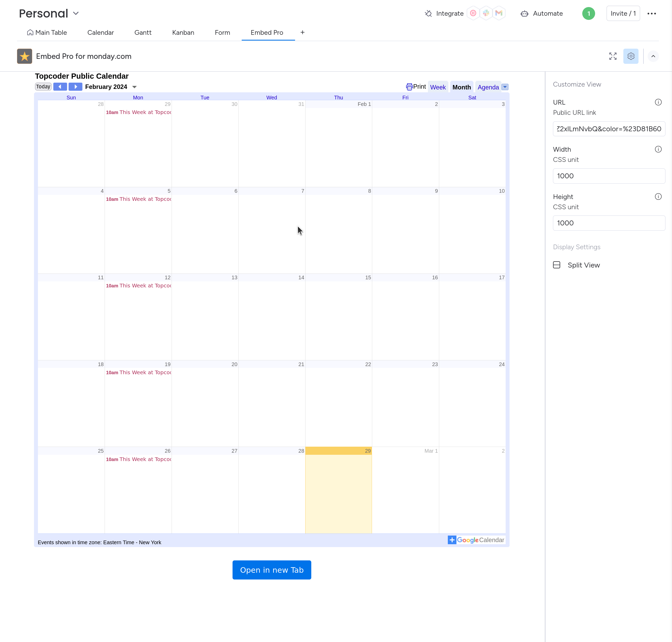This screenshot has height=642, width=672.
Task: Select the Embed Pro tab
Action: click(x=267, y=32)
